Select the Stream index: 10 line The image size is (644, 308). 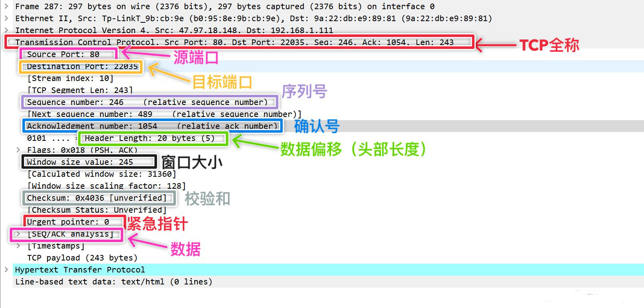click(71, 78)
